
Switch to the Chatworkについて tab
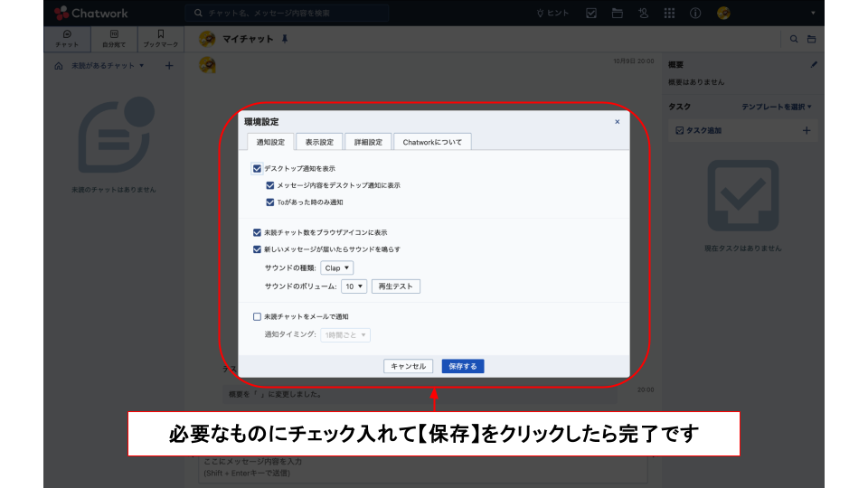click(432, 142)
